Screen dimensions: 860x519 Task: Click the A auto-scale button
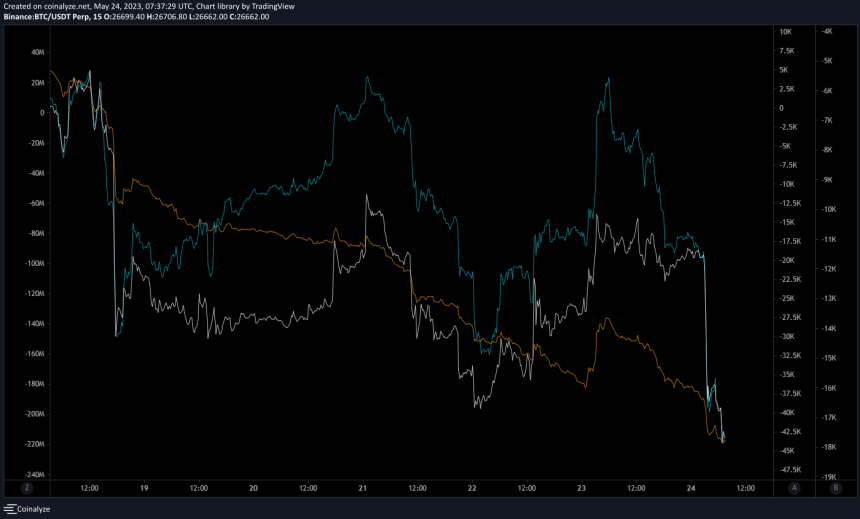pyautogui.click(x=794, y=488)
